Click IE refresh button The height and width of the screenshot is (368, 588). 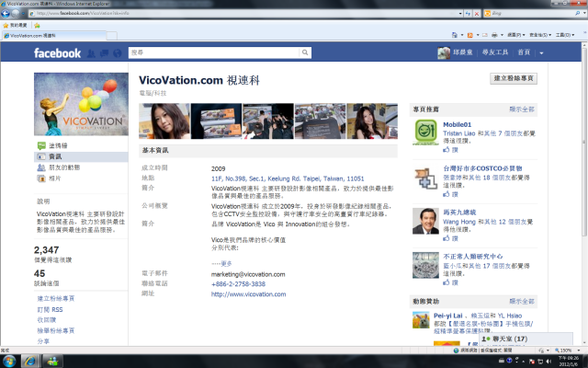tap(469, 14)
